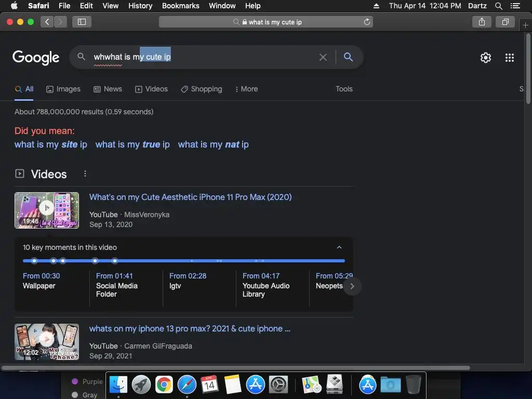Open the downloads folder in the Dock
532x399 pixels.
(391, 385)
